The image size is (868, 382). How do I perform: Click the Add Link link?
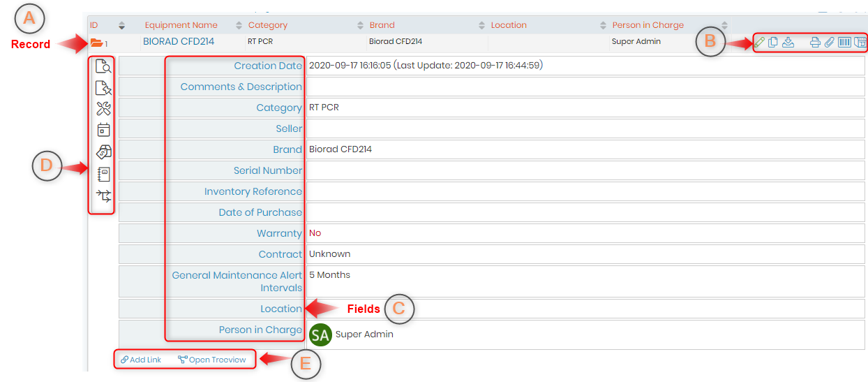141,360
